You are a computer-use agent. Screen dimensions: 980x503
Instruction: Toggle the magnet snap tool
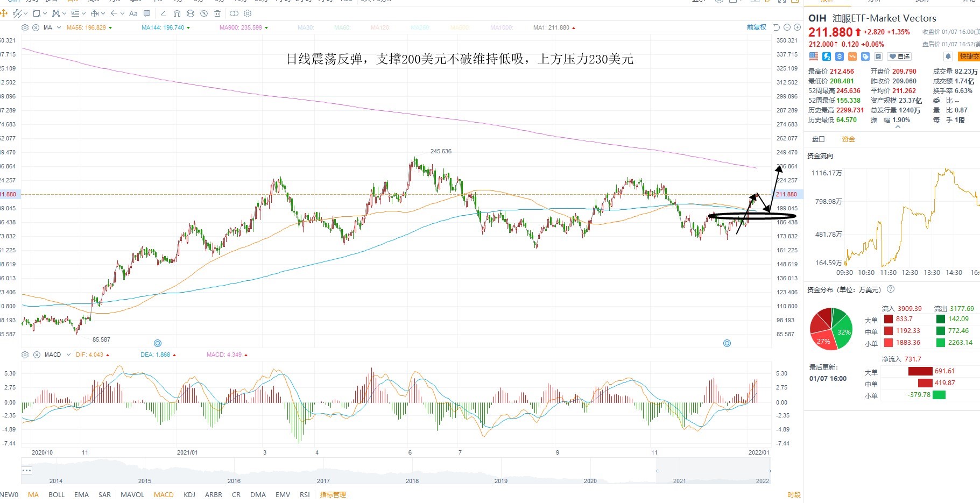[x=177, y=13]
